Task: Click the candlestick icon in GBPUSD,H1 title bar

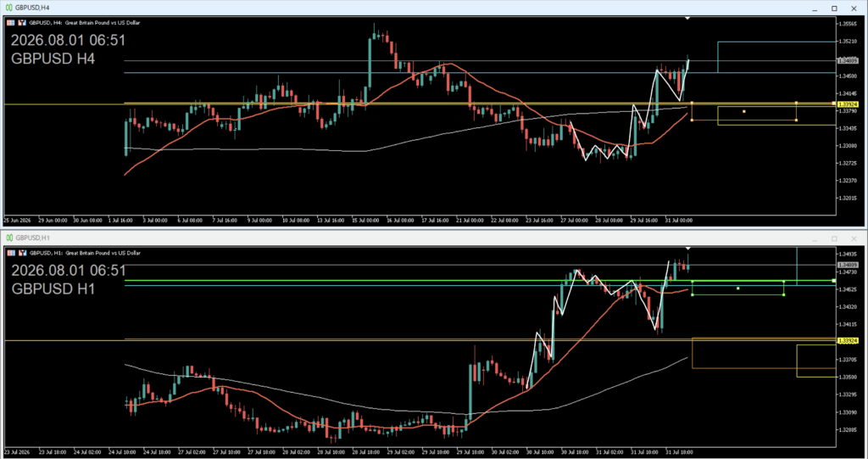Action: click(8, 238)
